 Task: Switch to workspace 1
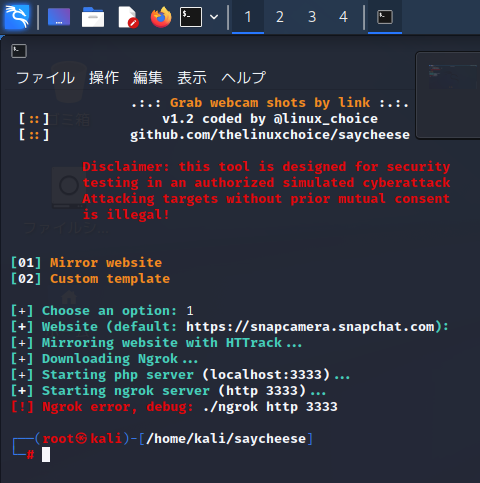click(248, 17)
